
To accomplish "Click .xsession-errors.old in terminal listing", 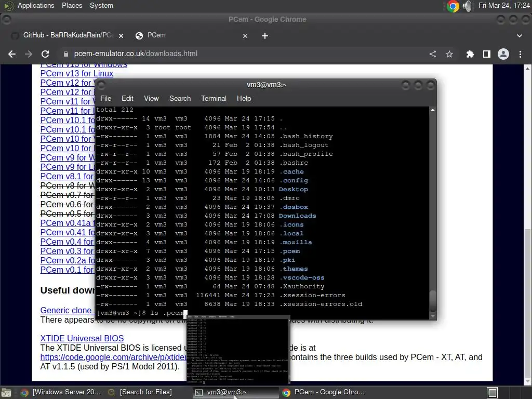I will [x=321, y=304].
